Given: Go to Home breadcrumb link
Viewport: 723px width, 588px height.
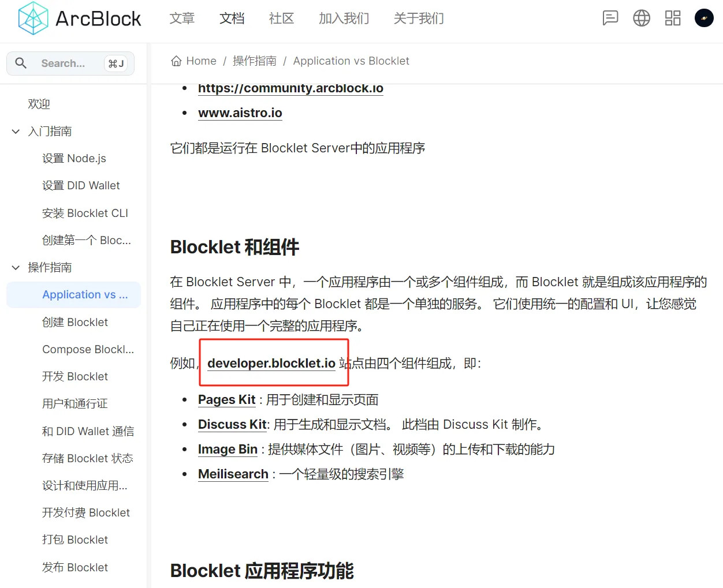Looking at the screenshot, I should point(202,61).
